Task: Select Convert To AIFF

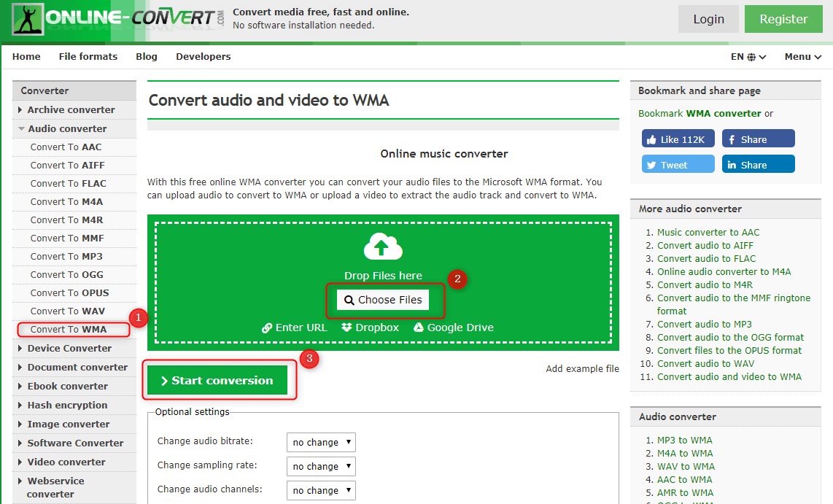Action: click(x=67, y=165)
